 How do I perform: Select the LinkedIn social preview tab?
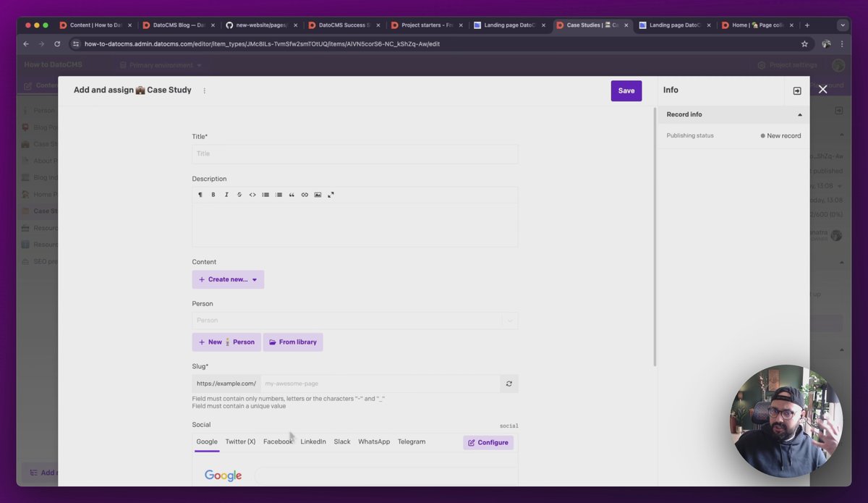coord(313,441)
